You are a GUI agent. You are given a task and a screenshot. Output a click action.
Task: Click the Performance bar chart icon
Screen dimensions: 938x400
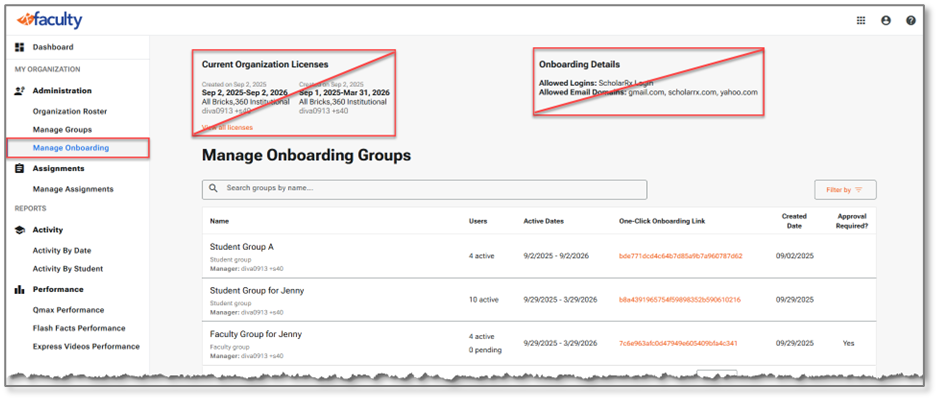pos(19,290)
